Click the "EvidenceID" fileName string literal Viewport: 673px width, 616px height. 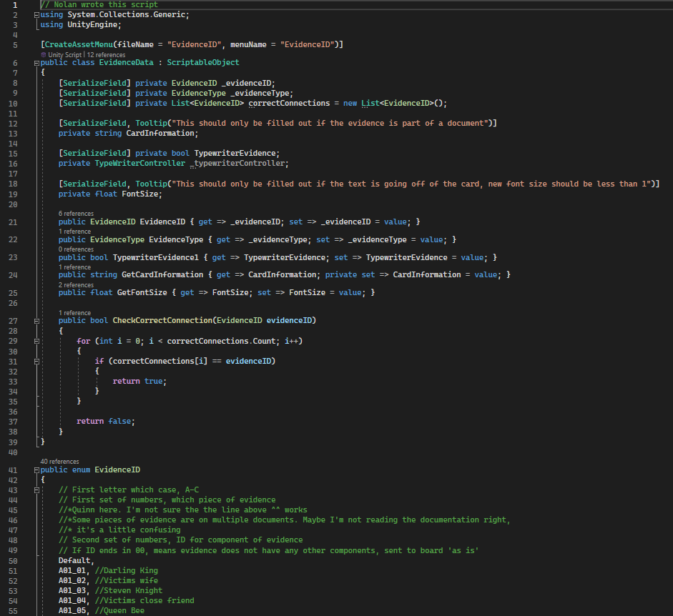pos(194,44)
